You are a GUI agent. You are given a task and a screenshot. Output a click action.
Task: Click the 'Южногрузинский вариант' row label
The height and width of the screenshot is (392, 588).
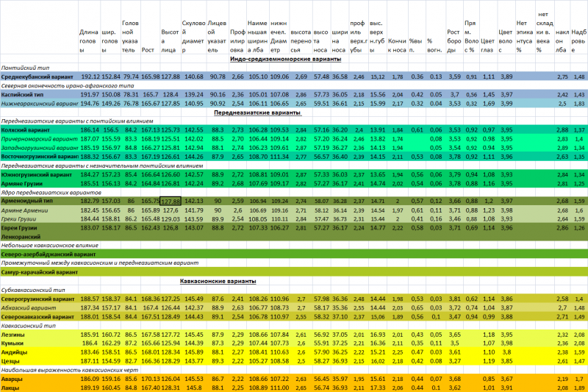pos(36,175)
